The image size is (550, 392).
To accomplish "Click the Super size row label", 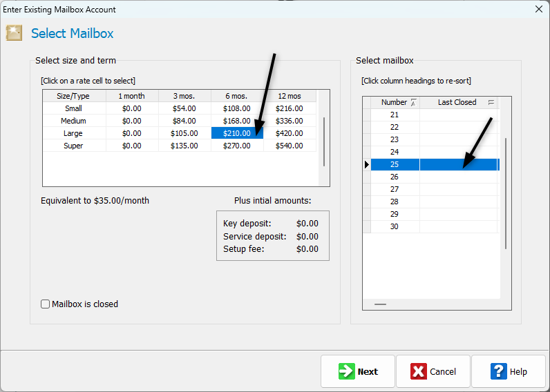I will pos(74,146).
